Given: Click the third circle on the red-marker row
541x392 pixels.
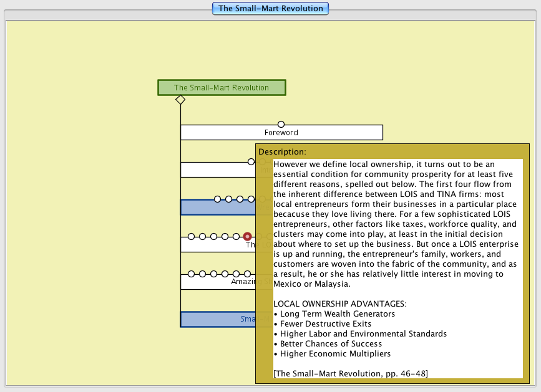Looking at the screenshot, I should (x=214, y=237).
